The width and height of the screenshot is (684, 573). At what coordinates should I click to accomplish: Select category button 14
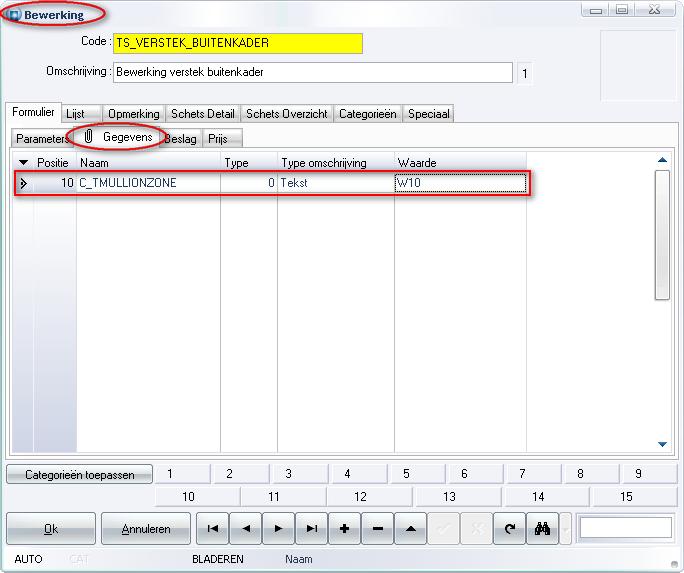click(546, 497)
